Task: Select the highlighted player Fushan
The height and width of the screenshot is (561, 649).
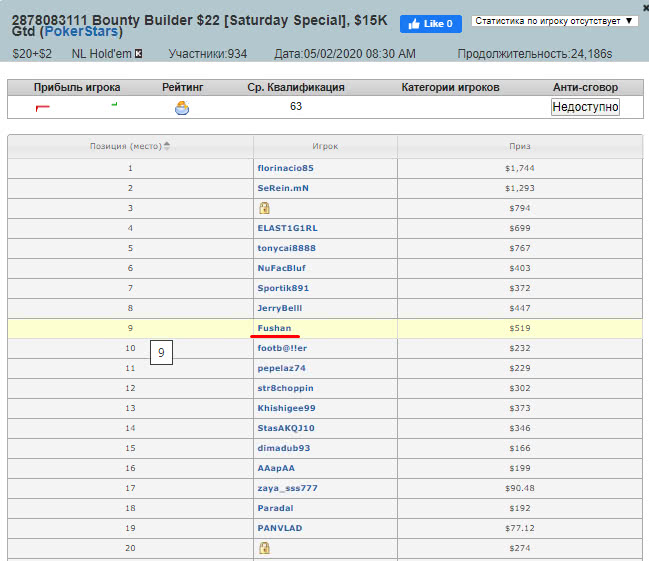Action: coord(274,328)
